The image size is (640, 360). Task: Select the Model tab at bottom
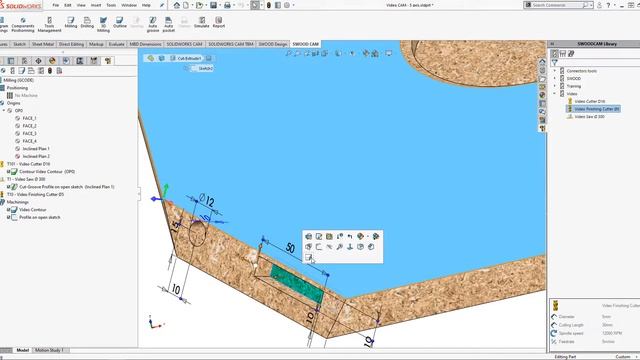click(x=22, y=350)
